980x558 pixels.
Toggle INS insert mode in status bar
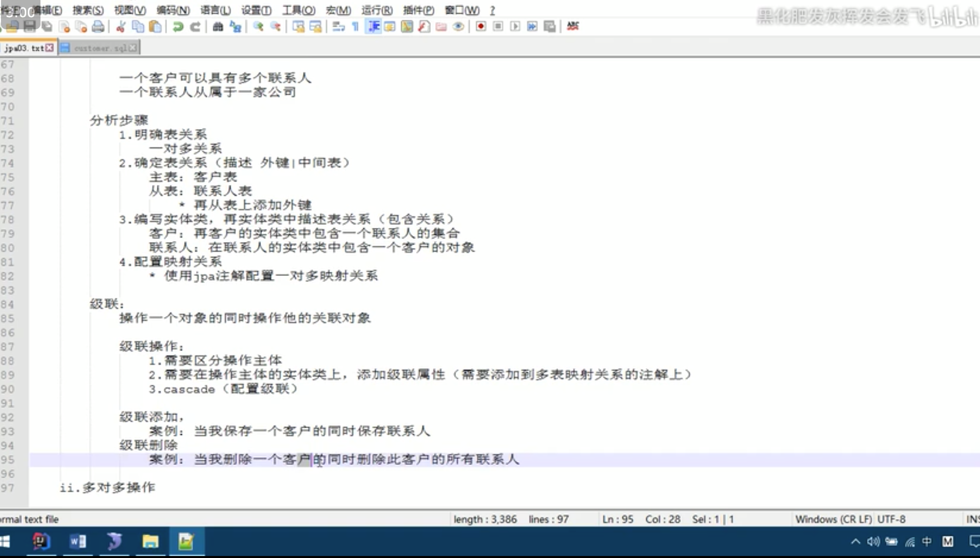(x=972, y=519)
